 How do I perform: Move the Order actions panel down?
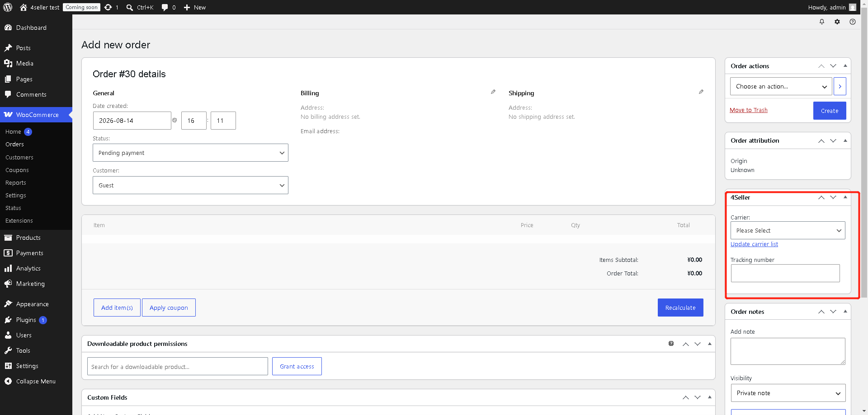[x=833, y=66]
